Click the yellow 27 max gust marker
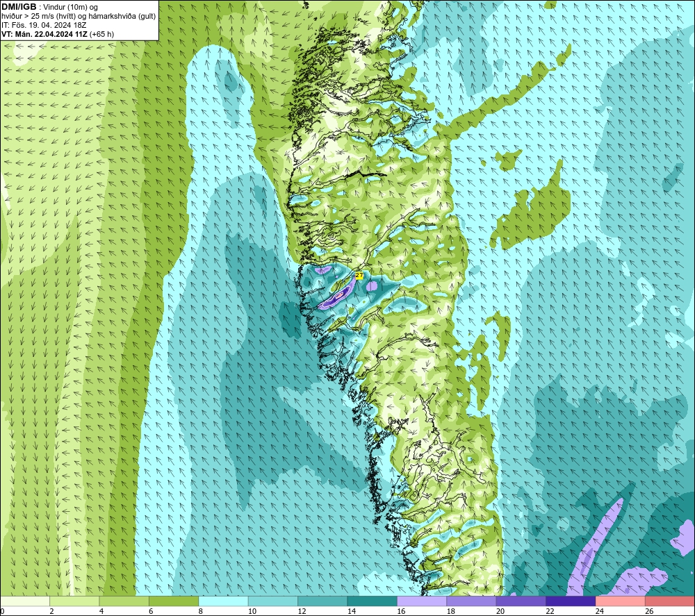 pos(359,275)
